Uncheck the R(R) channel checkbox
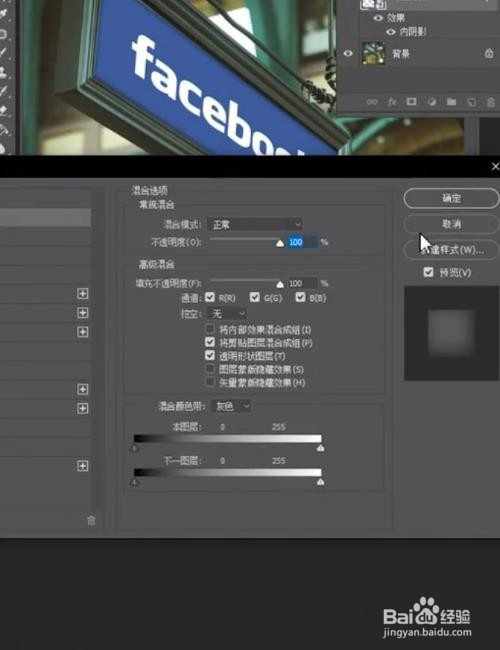The image size is (500, 650). coord(210,297)
